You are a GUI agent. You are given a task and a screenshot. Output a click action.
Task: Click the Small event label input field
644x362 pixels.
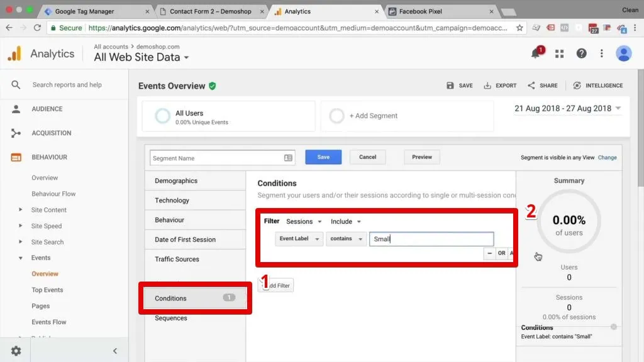tap(431, 239)
